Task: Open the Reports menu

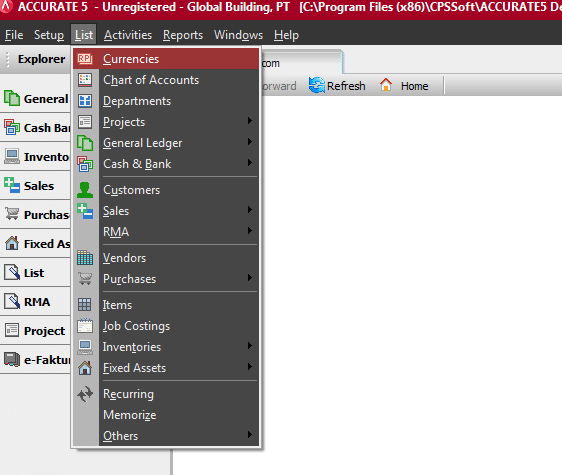Action: (x=183, y=35)
